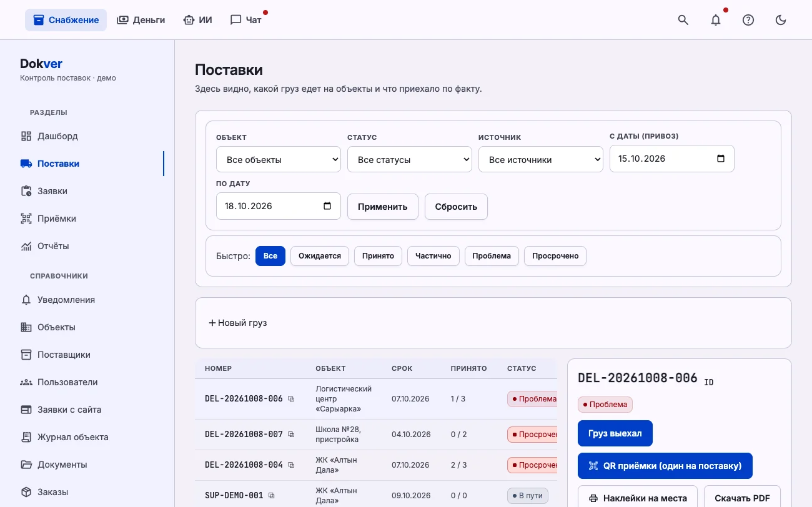Open «QR приёмки (один на поставку)»
The width and height of the screenshot is (812, 507).
pos(665,466)
